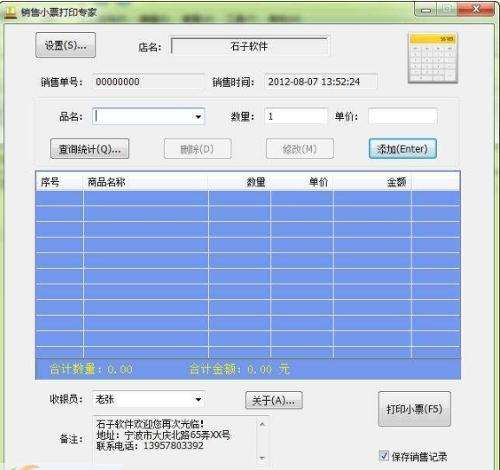
Task: Click remarks scrollbar up arrow
Action: [262, 424]
